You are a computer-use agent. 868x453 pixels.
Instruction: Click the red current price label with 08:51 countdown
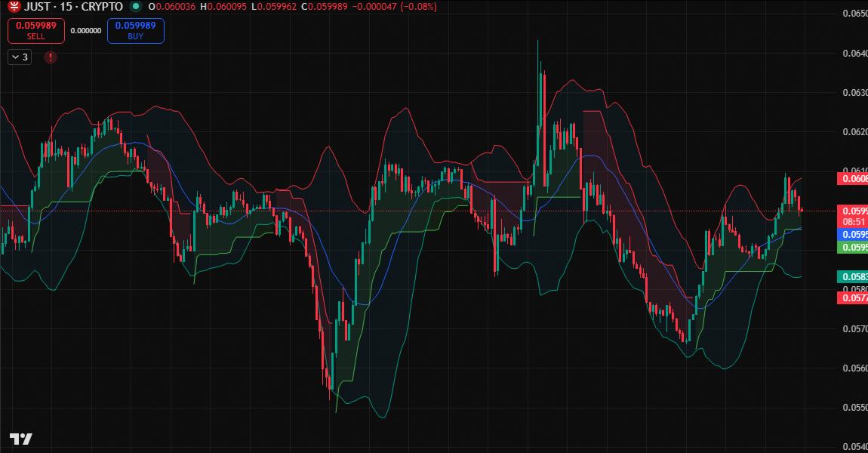(853, 216)
